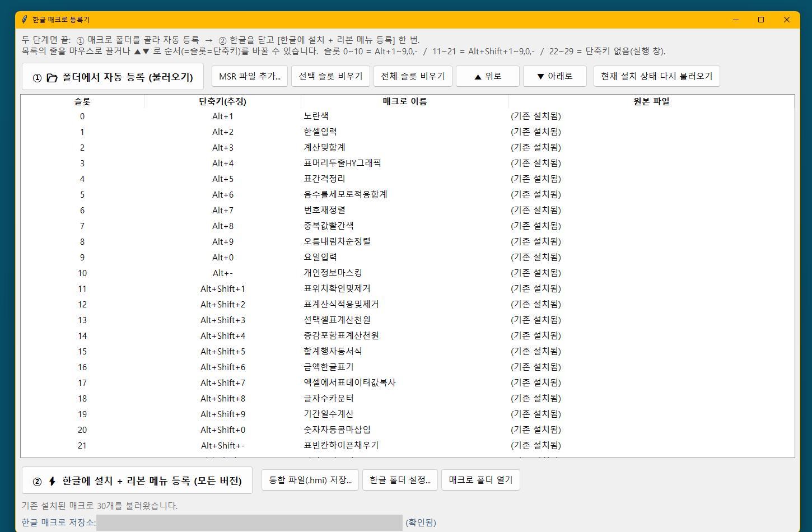812x532 pixels.
Task: Click 현재 설치 상태 다시 불러오기
Action: point(657,76)
